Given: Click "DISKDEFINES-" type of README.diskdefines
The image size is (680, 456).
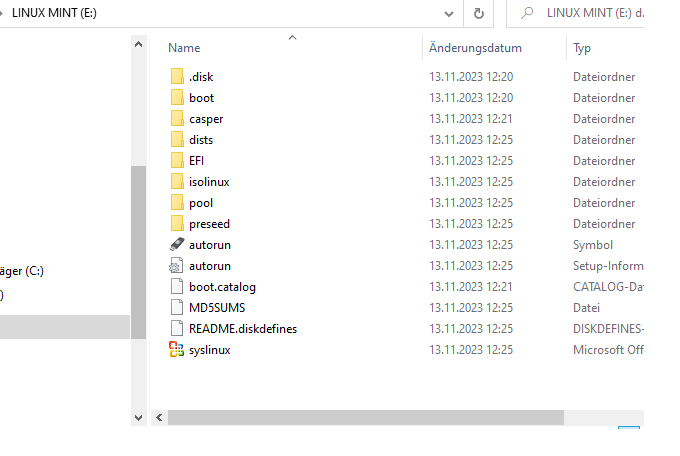Looking at the screenshot, I should click(608, 329).
